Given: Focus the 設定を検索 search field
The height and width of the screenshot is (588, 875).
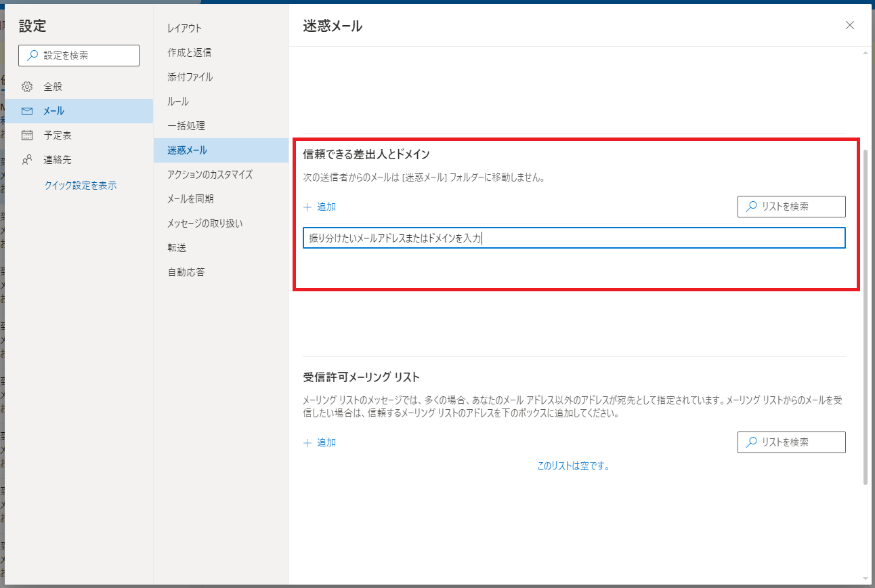Looking at the screenshot, I should (x=79, y=56).
